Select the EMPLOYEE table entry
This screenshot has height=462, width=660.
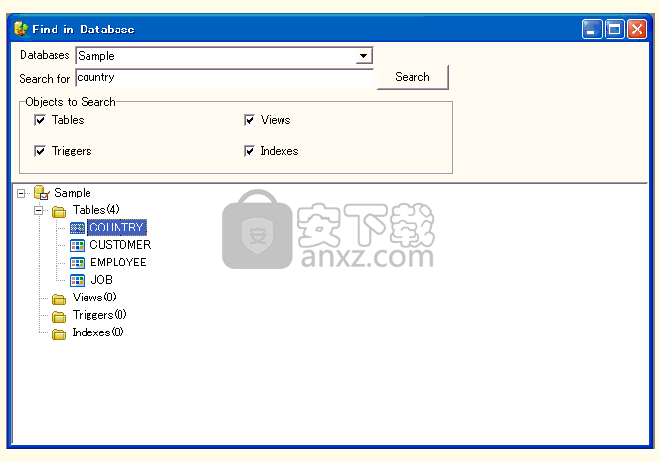pos(118,263)
